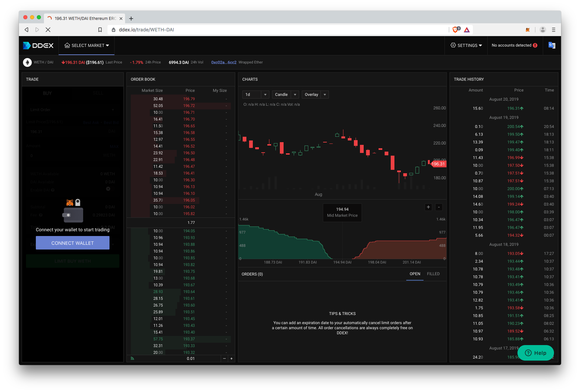Open the SELECT MARKET dropdown
The image size is (580, 392).
(x=87, y=46)
